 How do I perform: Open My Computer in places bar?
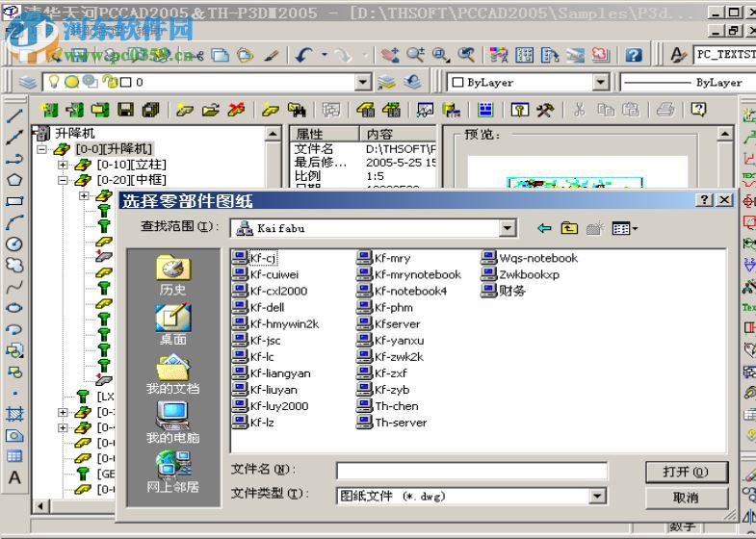pyautogui.click(x=173, y=423)
